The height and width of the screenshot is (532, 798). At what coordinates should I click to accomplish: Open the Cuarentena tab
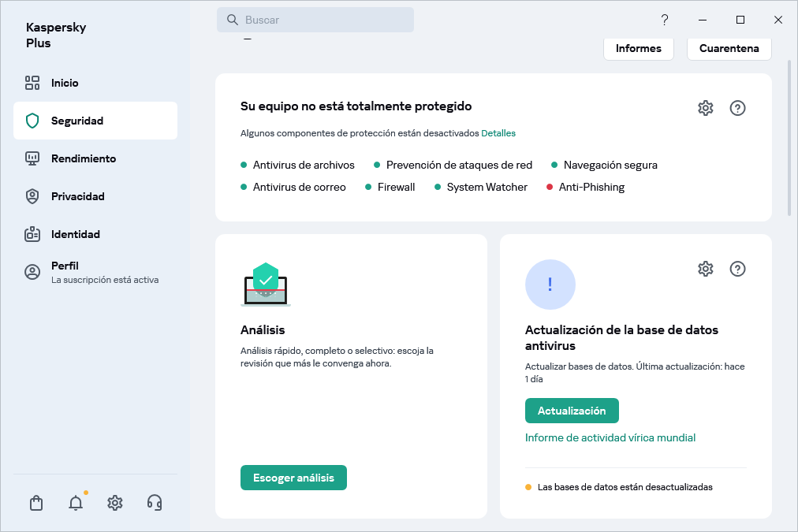click(729, 48)
